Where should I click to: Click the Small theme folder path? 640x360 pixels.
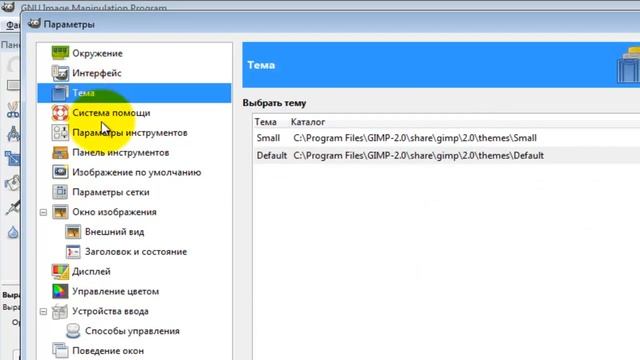pyautogui.click(x=415, y=138)
